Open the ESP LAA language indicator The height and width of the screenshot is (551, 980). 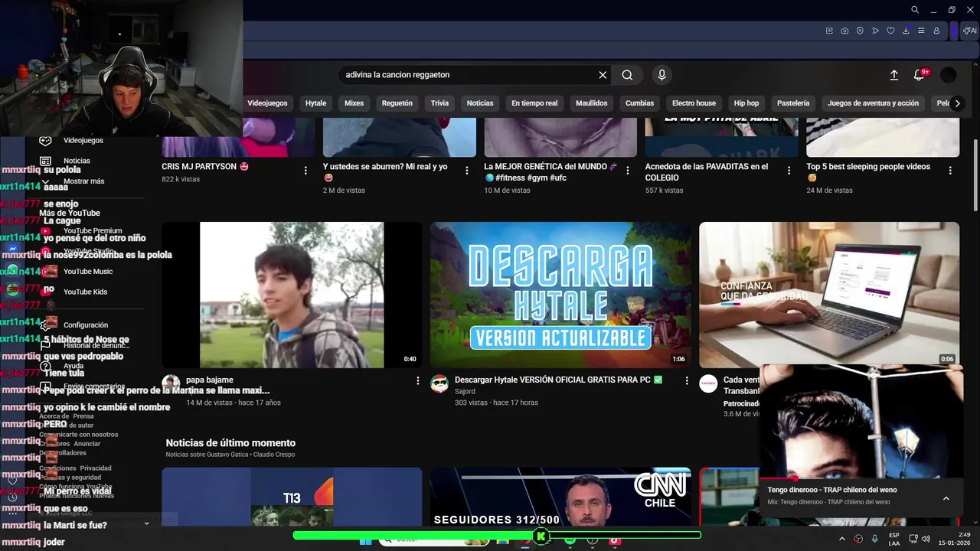tap(894, 539)
